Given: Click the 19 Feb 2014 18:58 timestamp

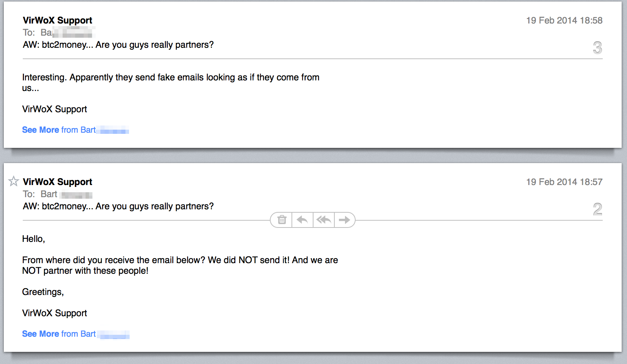Looking at the screenshot, I should [x=564, y=20].
